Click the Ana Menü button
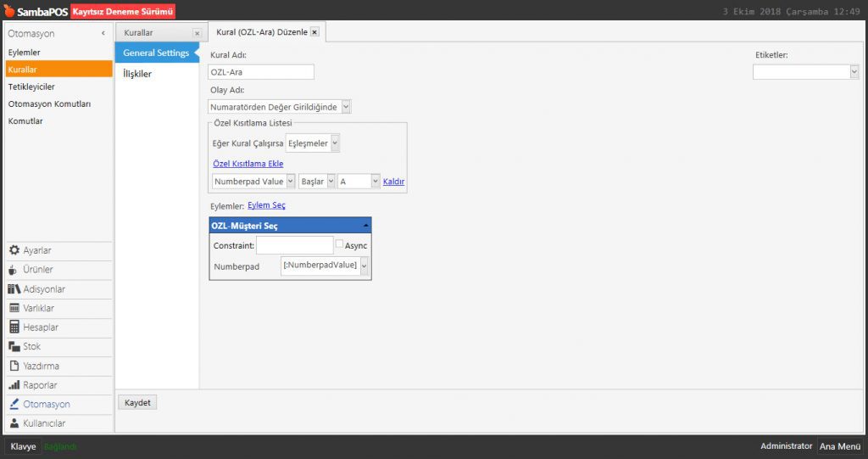The width and height of the screenshot is (868, 459). pos(839,446)
